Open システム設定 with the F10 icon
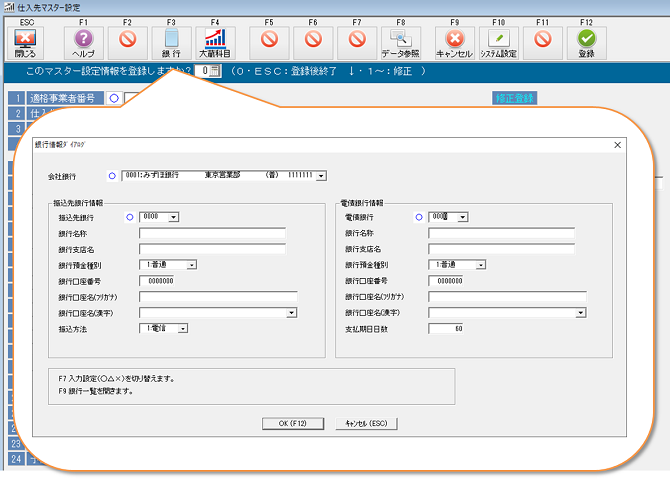670x479 pixels. click(x=500, y=40)
